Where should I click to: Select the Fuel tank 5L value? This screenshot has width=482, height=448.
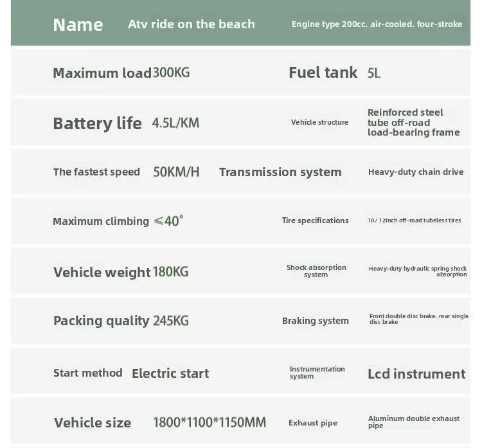[x=374, y=73]
